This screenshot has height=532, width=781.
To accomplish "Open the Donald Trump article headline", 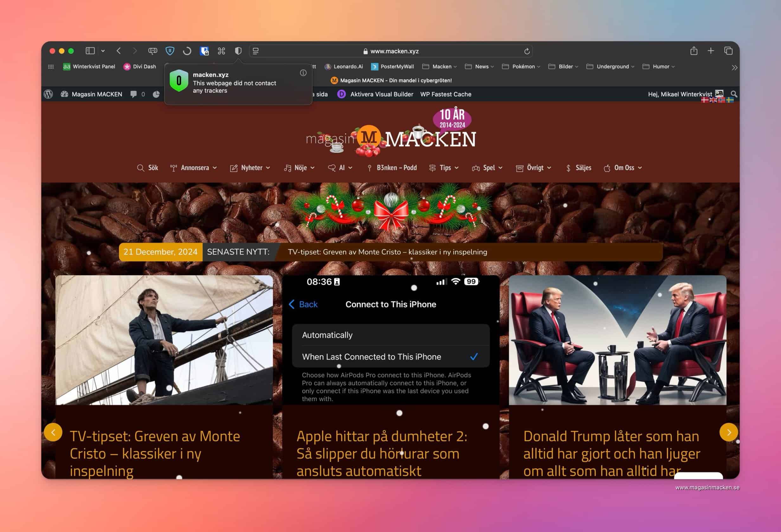I will click(611, 453).
